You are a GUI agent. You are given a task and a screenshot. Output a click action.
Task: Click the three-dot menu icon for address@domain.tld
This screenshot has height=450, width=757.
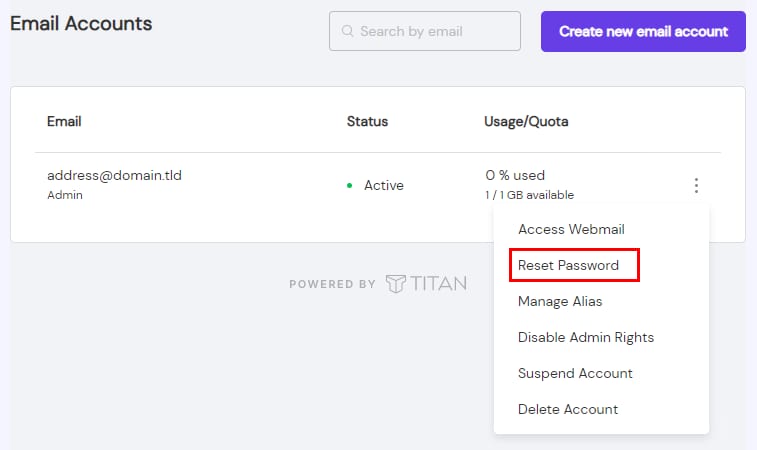[696, 185]
